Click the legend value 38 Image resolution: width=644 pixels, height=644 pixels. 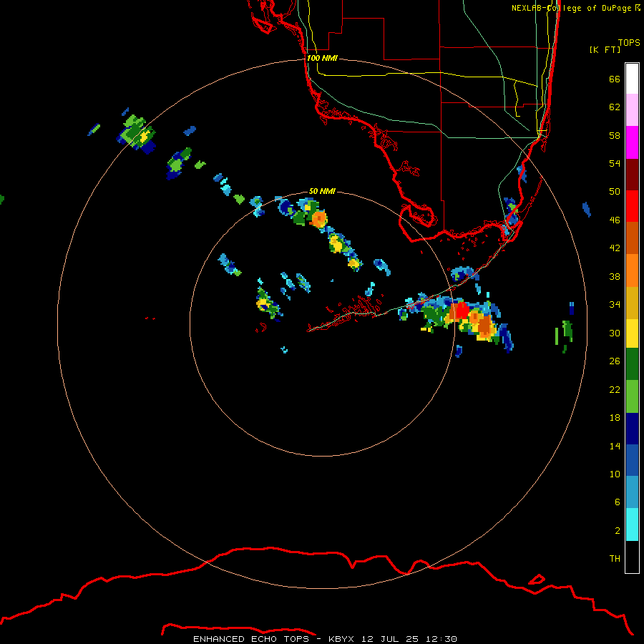tap(615, 276)
